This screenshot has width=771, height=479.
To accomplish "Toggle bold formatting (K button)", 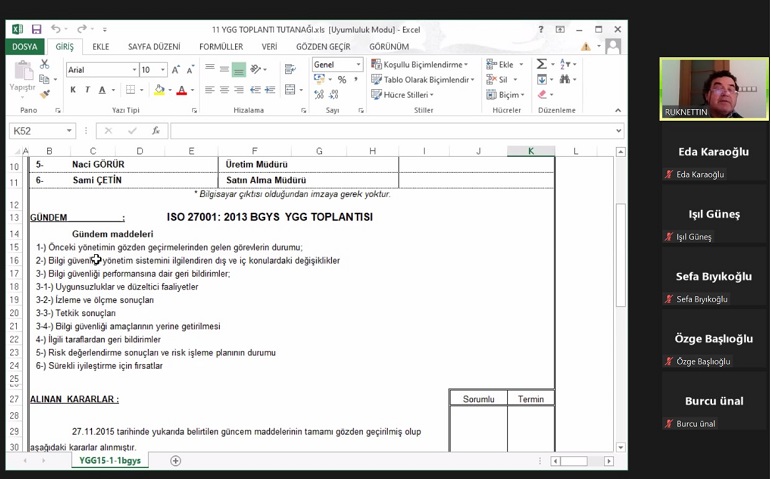I will click(73, 91).
